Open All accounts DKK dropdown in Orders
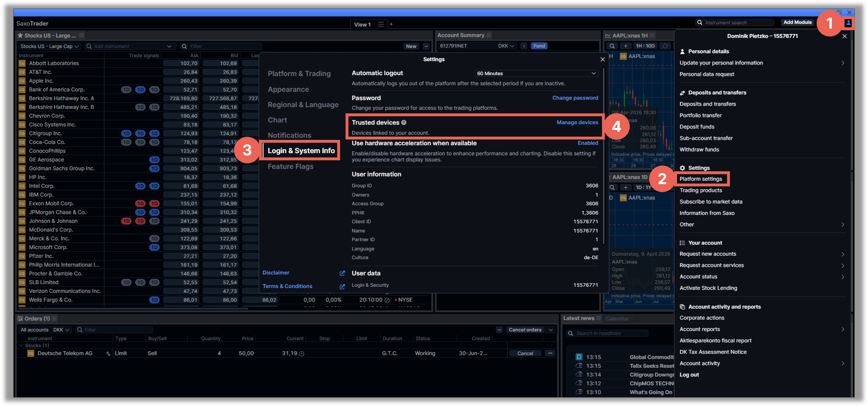868x406 pixels. click(45, 330)
